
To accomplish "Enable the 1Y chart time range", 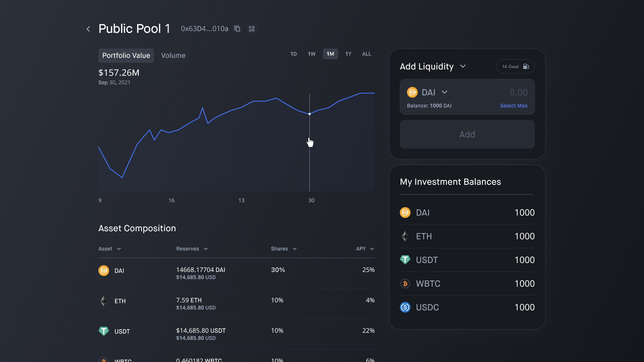I will (348, 54).
